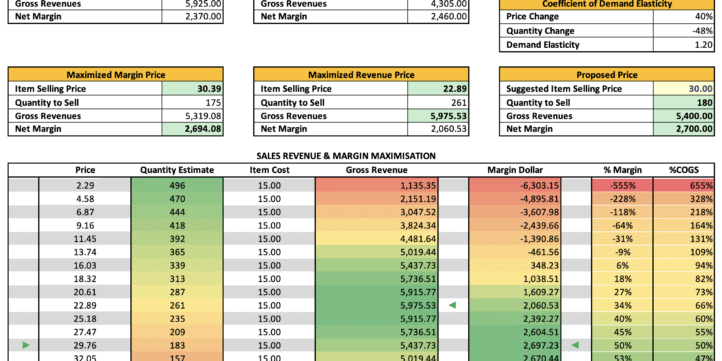722x361 pixels.
Task: Click Gross Revenues value 5,925.00
Action: click(x=192, y=4)
